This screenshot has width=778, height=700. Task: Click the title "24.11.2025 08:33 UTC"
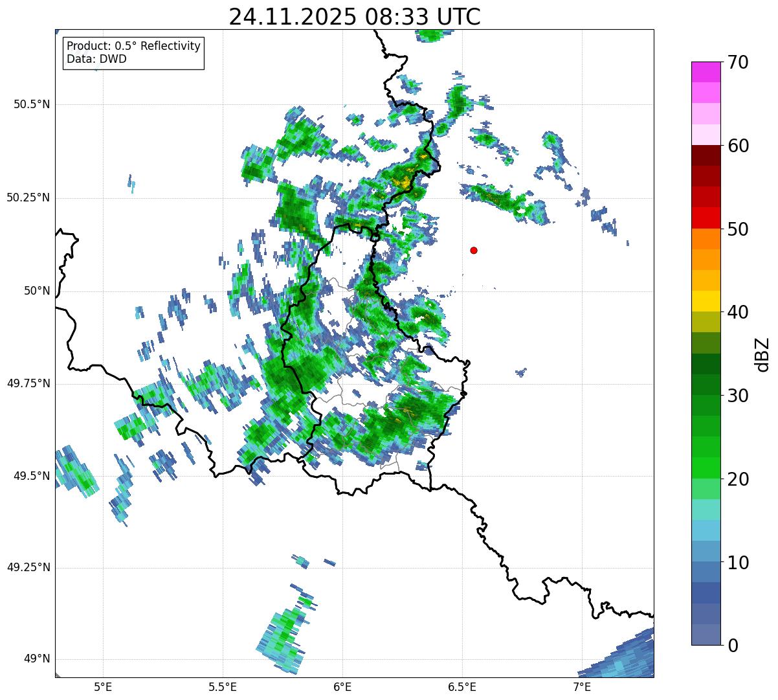tap(355, 17)
